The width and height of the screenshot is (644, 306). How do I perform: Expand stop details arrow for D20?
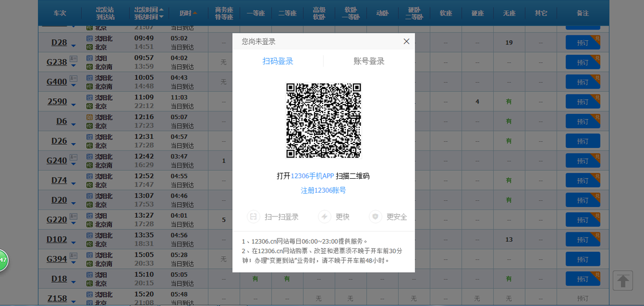tap(74, 204)
